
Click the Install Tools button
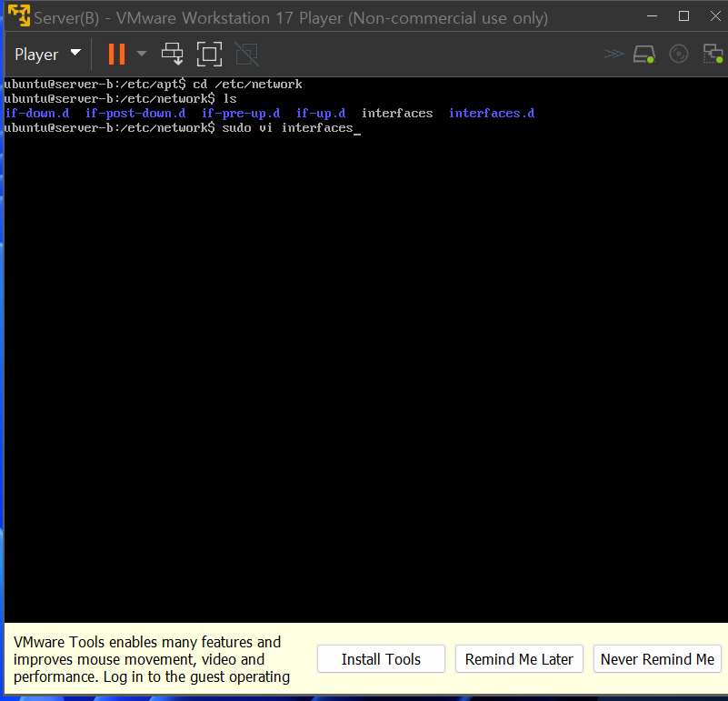(x=381, y=659)
